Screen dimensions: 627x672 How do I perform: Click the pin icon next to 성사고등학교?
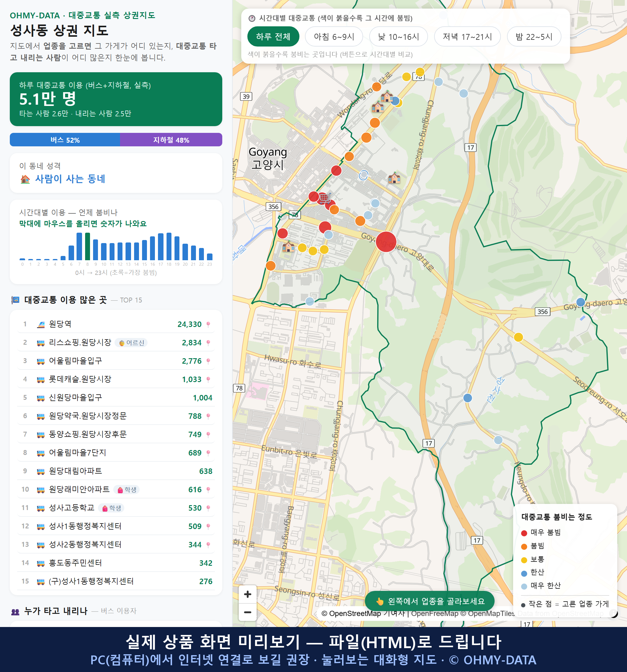click(x=208, y=508)
